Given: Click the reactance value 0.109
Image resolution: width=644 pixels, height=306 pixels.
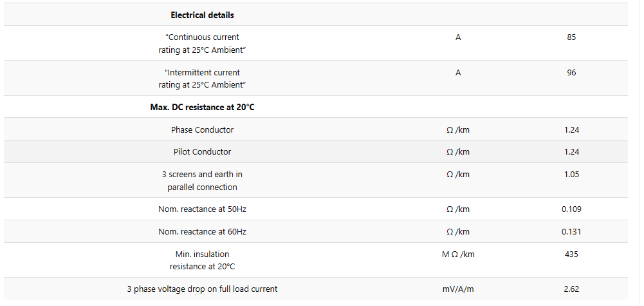Looking at the screenshot, I should 571,209.
